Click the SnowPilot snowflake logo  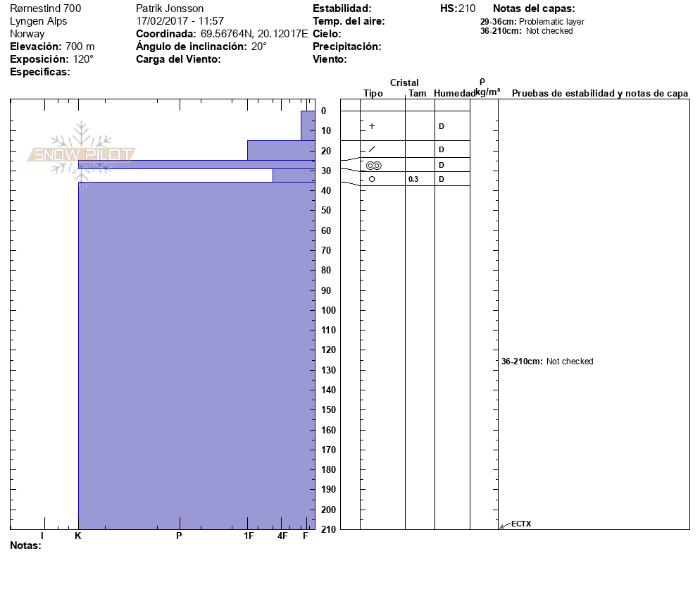(x=82, y=154)
